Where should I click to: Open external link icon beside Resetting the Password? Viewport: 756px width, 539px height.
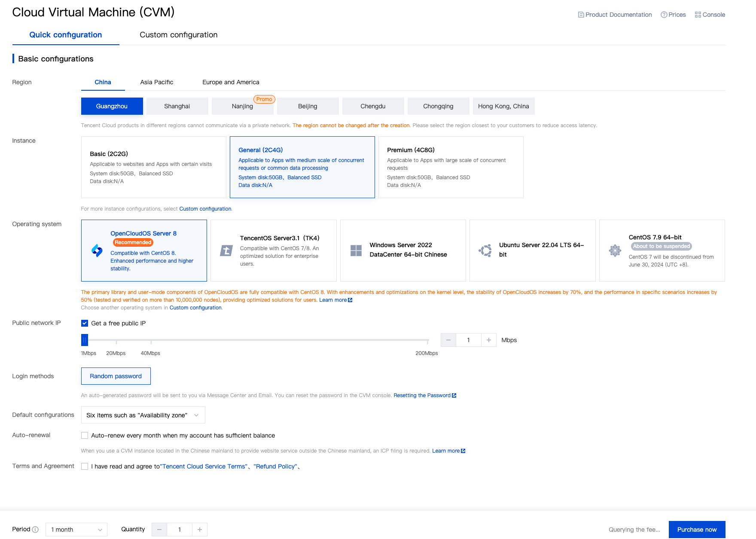pyautogui.click(x=454, y=395)
